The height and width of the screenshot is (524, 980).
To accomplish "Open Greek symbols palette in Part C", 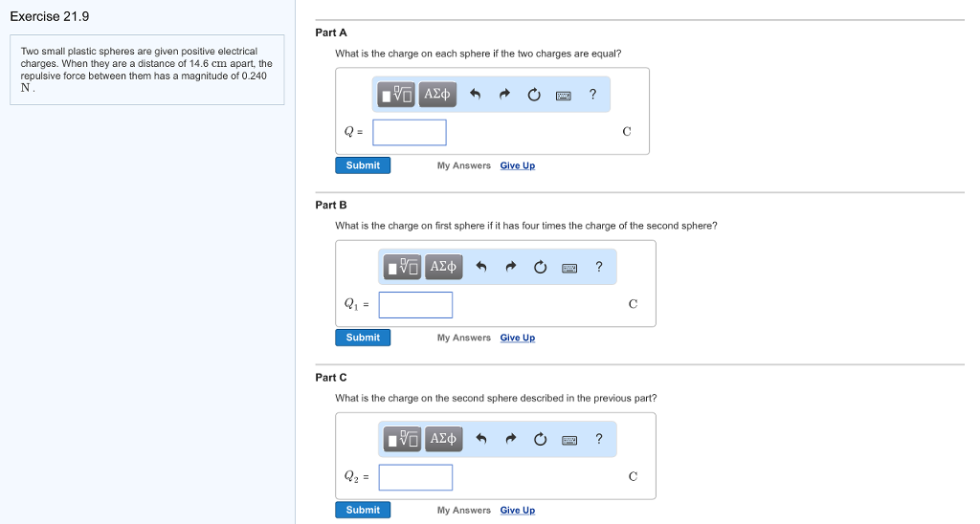I will tap(443, 439).
